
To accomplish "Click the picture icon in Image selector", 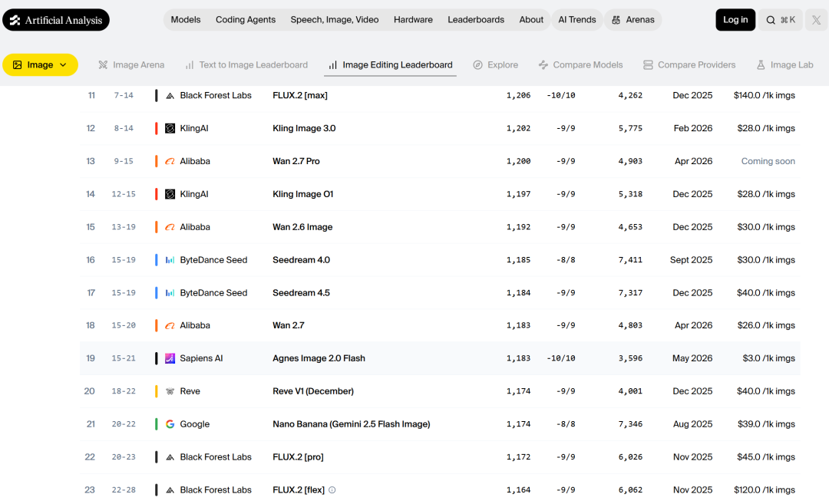I will pos(18,65).
